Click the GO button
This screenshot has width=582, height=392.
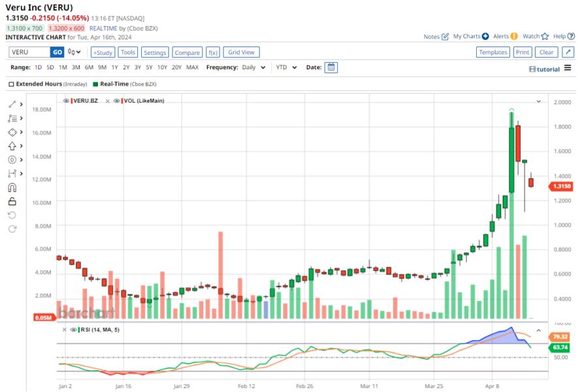57,52
